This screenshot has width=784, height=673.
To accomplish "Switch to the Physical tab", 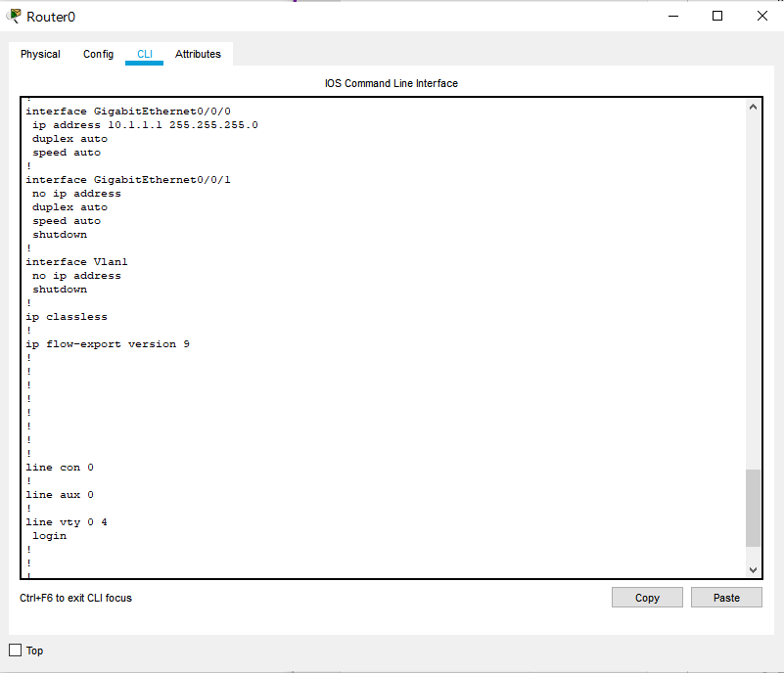I will coord(39,54).
